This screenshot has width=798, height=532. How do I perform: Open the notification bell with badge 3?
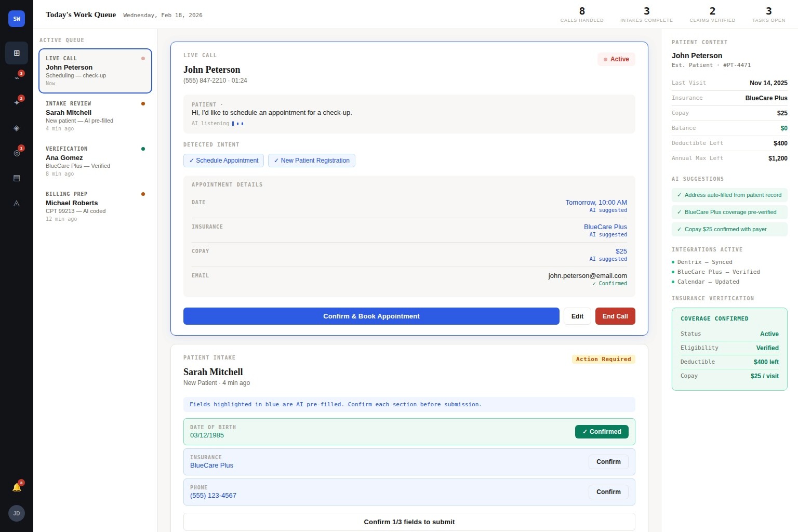tap(16, 487)
